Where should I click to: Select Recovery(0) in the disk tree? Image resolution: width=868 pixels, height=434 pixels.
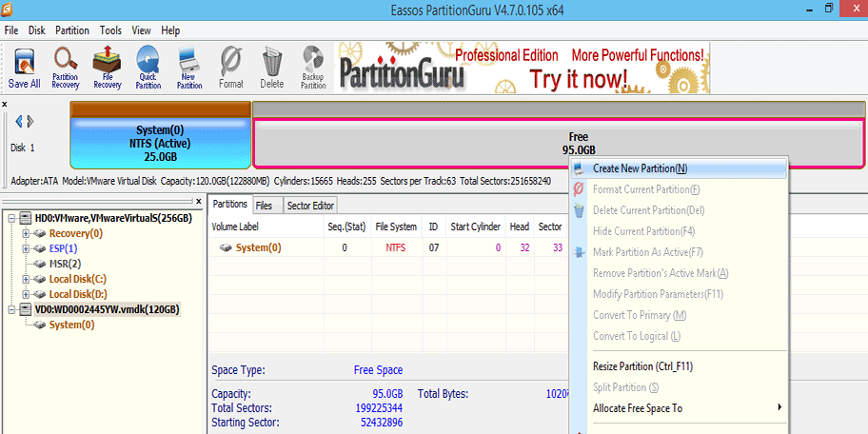(x=76, y=233)
